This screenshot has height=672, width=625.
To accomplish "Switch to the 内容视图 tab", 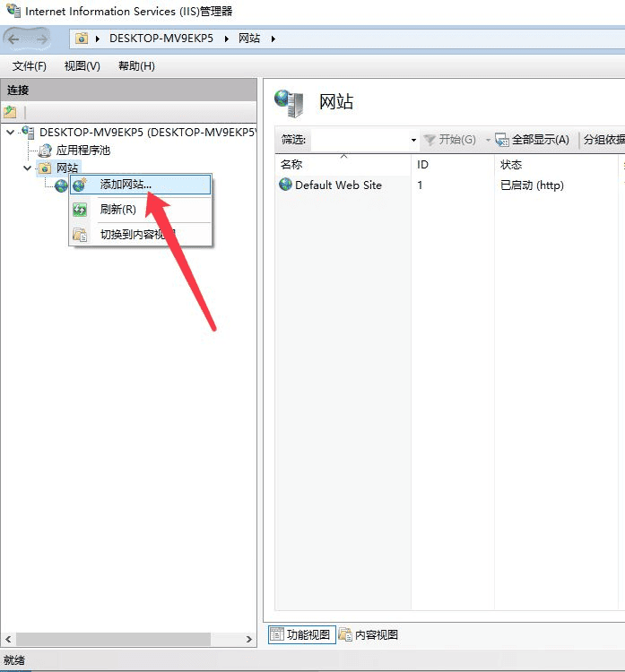I will 369,634.
